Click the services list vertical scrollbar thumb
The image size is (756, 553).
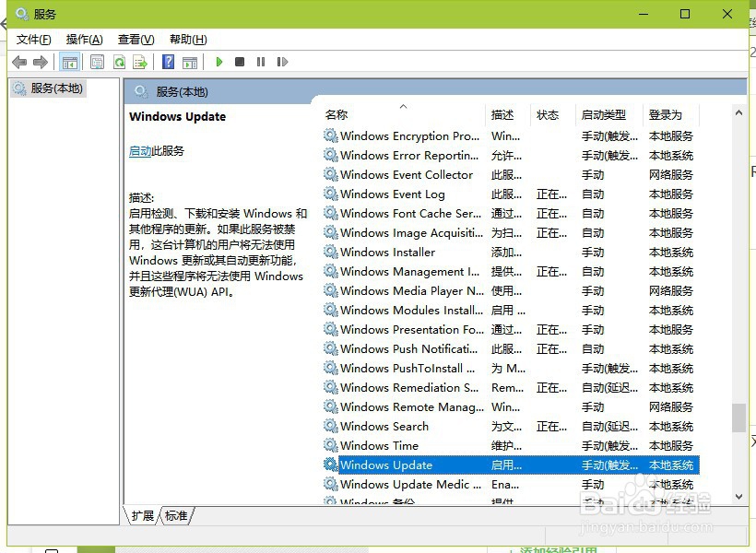tap(738, 418)
